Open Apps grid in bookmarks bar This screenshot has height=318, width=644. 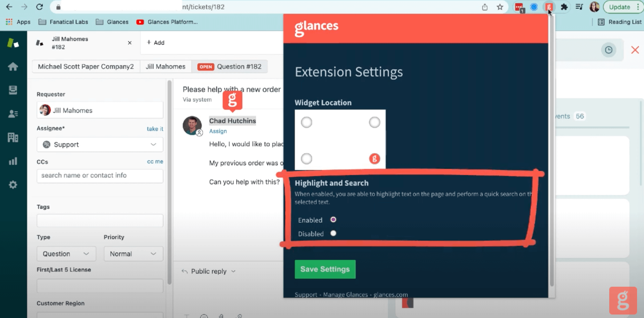tap(18, 22)
